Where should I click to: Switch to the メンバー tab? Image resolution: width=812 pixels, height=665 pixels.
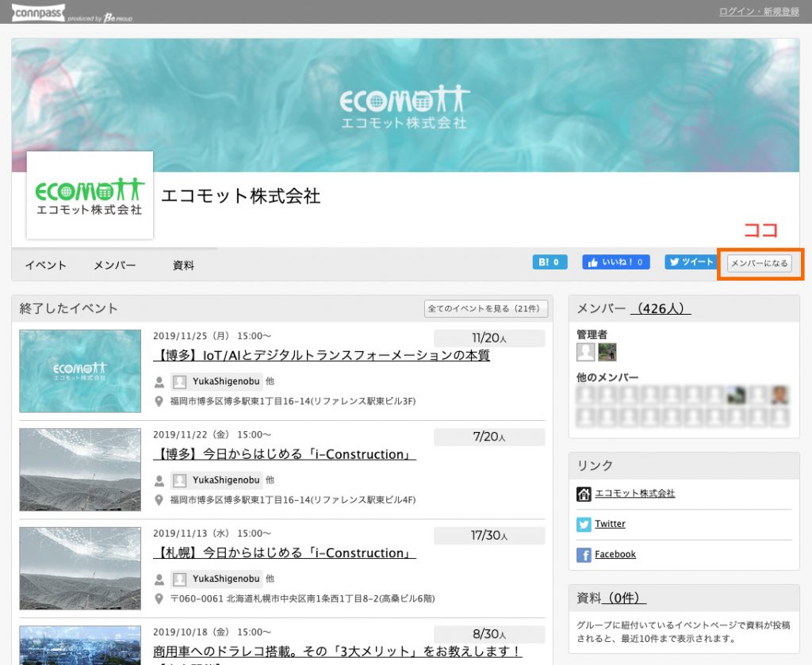pos(114,266)
